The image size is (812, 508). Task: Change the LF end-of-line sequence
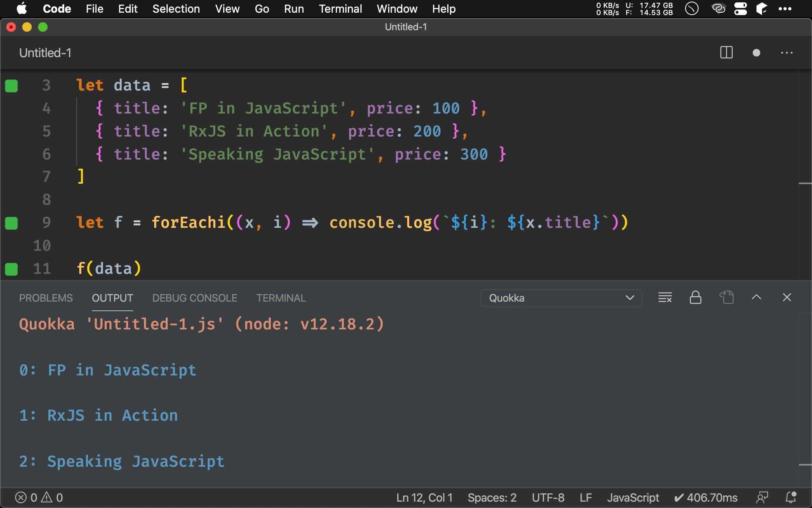point(586,498)
